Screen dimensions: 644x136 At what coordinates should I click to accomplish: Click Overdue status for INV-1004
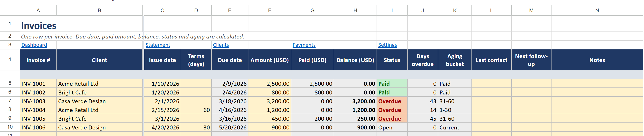pos(392,110)
